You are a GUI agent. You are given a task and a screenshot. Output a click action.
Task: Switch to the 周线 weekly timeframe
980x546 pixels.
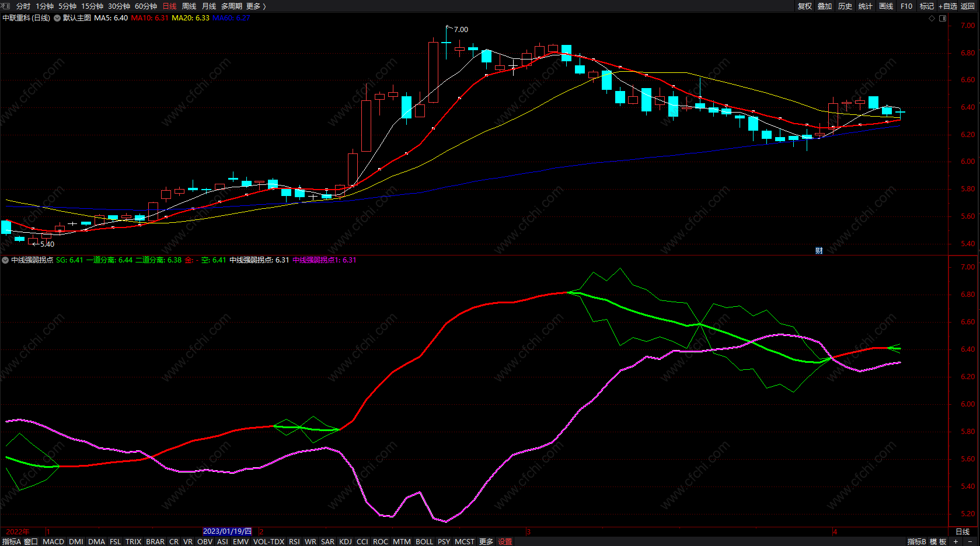[189, 6]
